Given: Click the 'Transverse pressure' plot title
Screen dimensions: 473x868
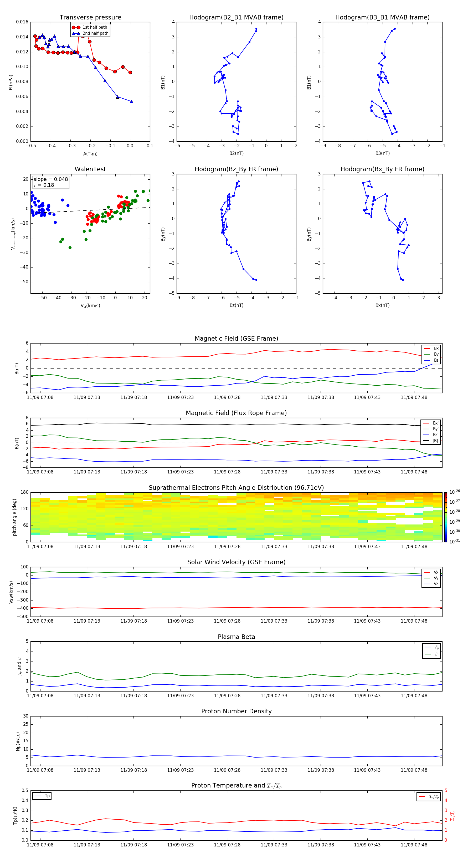Looking at the screenshot, I should point(90,18).
